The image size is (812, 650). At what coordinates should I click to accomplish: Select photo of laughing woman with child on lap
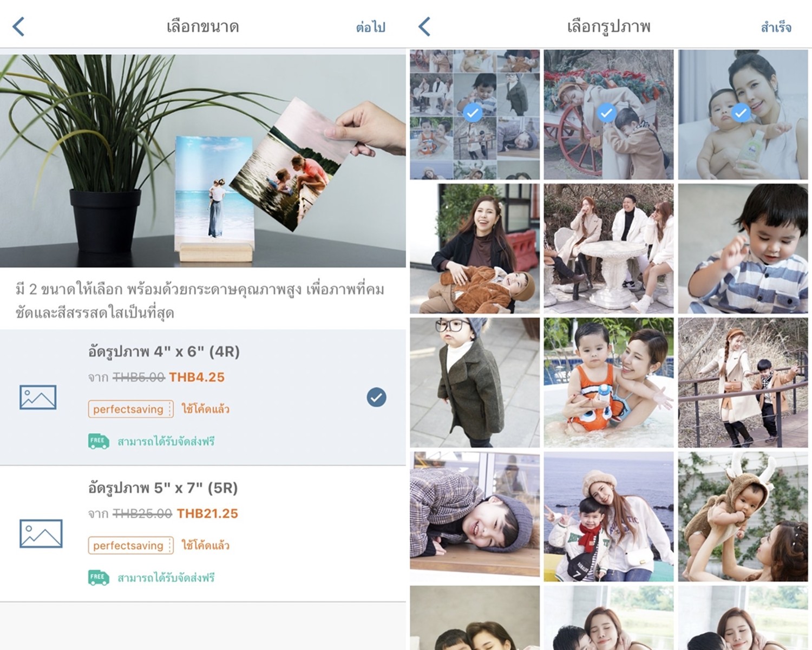475,249
